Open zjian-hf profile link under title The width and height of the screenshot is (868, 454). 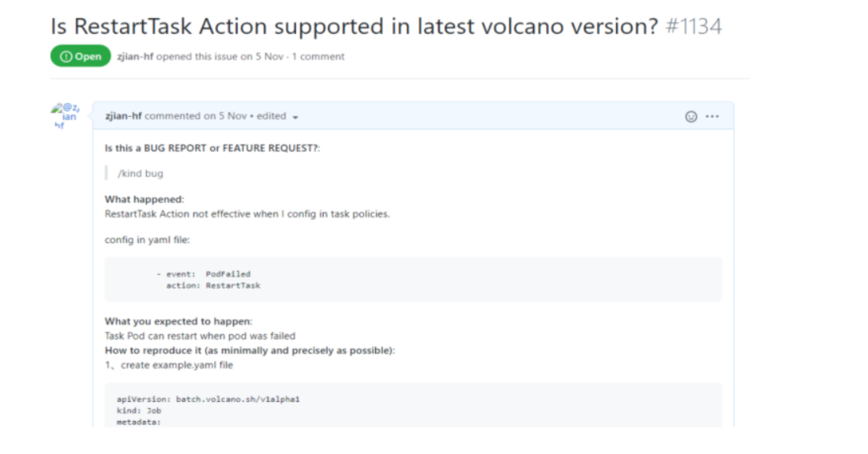point(135,57)
